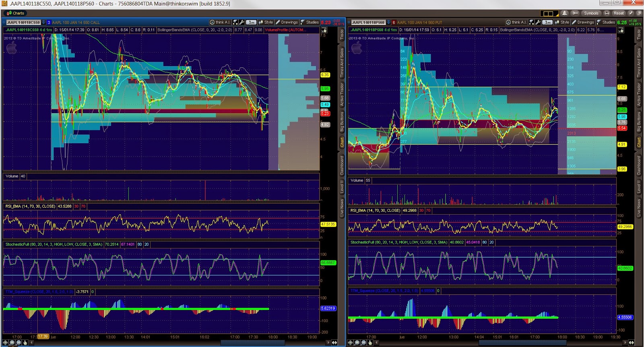Click the Symbols button

pyautogui.click(x=591, y=13)
